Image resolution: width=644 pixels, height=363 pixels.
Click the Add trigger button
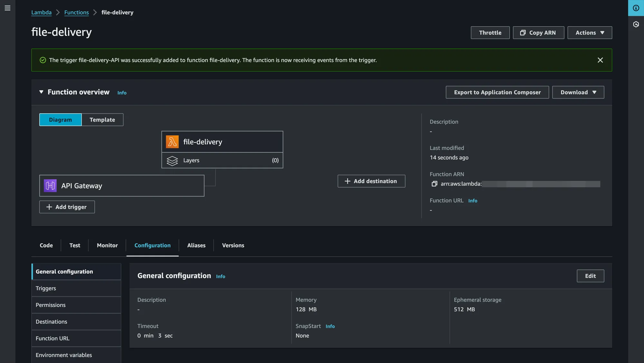[67, 207]
